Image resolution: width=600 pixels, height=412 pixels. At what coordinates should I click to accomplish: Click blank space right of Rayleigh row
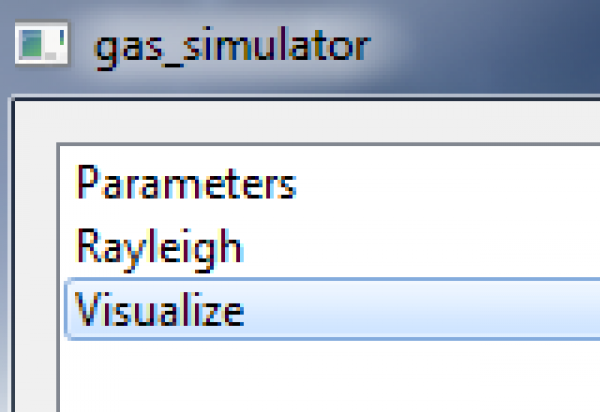pos(450,247)
